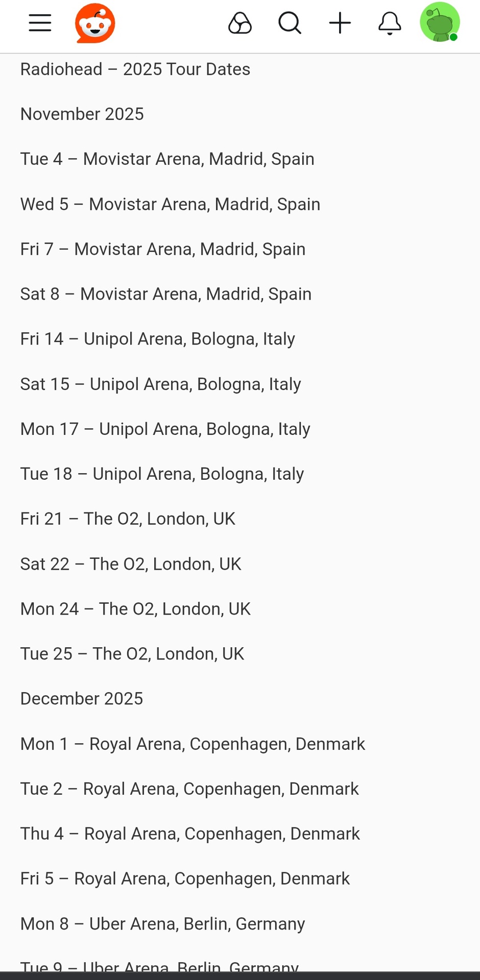Create a new post with plus icon
The height and width of the screenshot is (980, 480).
pos(340,23)
